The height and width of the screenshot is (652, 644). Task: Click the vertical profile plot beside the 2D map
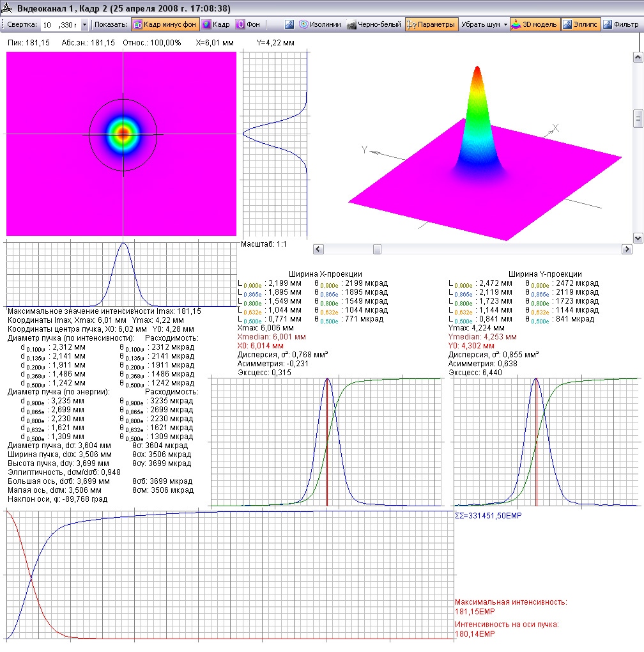276,144
